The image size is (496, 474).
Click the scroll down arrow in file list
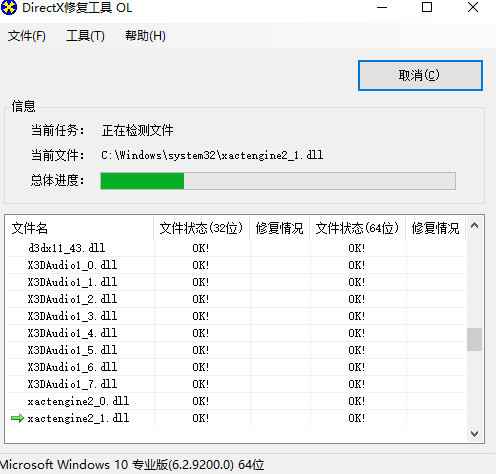tap(474, 434)
